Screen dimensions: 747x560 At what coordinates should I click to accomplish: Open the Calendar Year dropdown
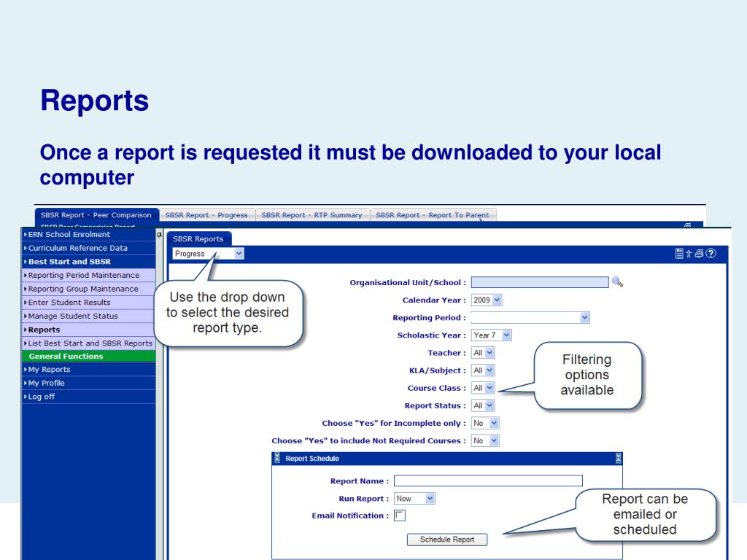(x=487, y=300)
